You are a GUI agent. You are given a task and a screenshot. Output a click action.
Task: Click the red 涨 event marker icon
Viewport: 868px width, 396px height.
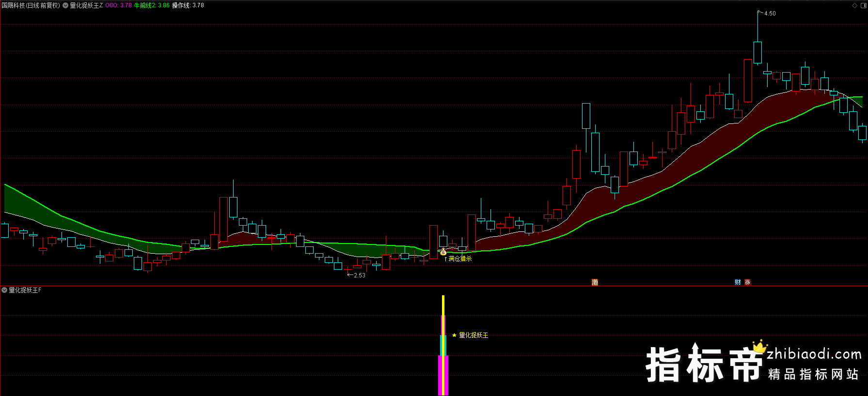747,282
